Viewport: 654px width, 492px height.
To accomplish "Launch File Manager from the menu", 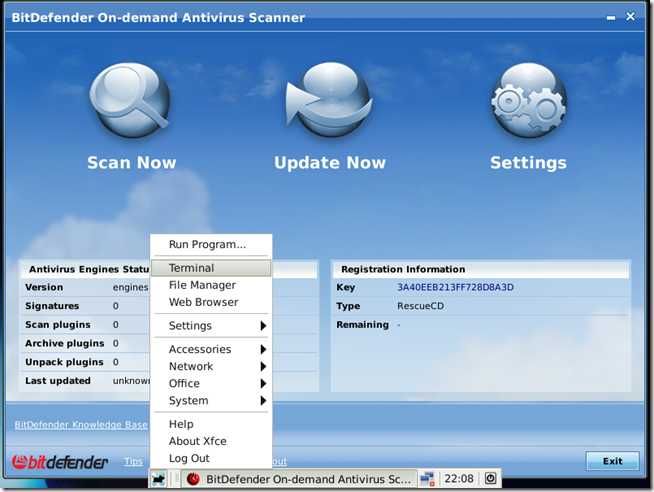I will [x=211, y=285].
